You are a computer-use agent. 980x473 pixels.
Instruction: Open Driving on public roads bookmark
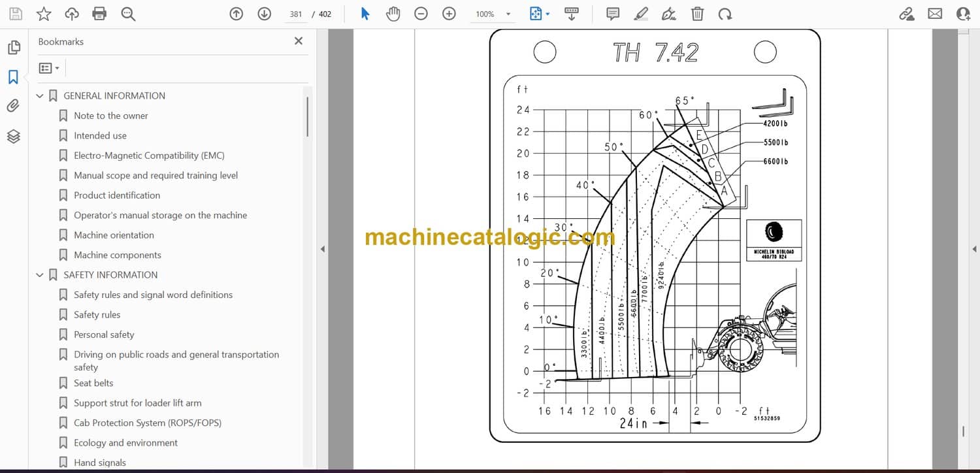point(176,361)
